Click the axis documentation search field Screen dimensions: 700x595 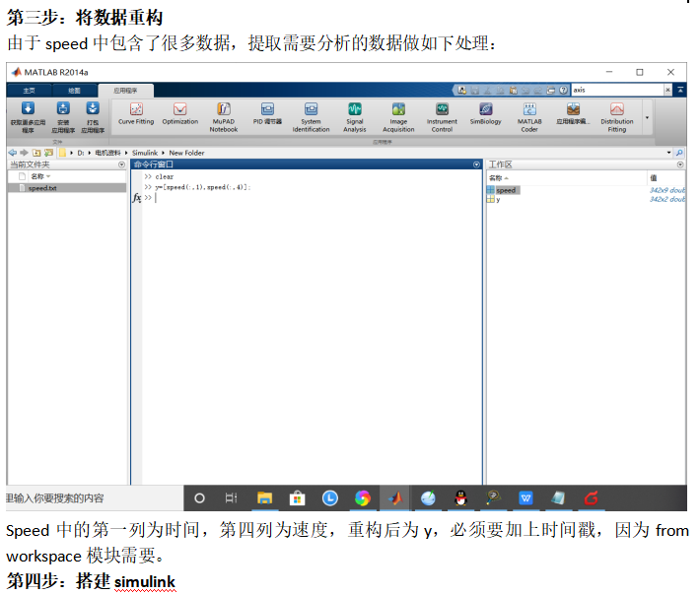pos(617,90)
